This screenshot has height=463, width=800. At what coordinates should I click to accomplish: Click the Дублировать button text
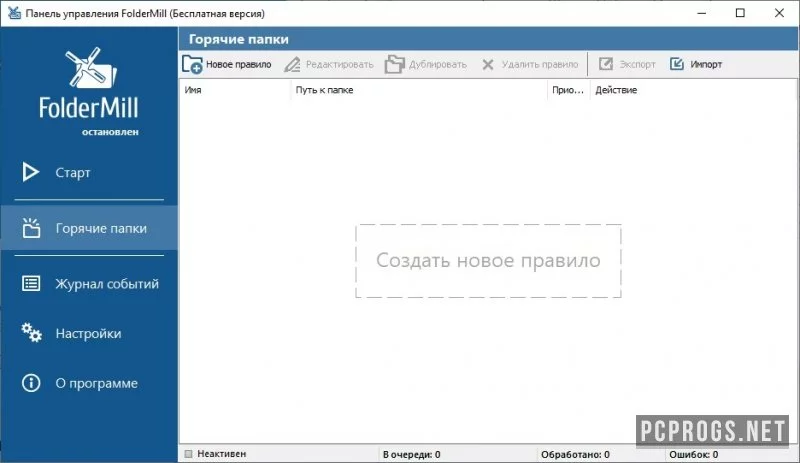[438, 64]
